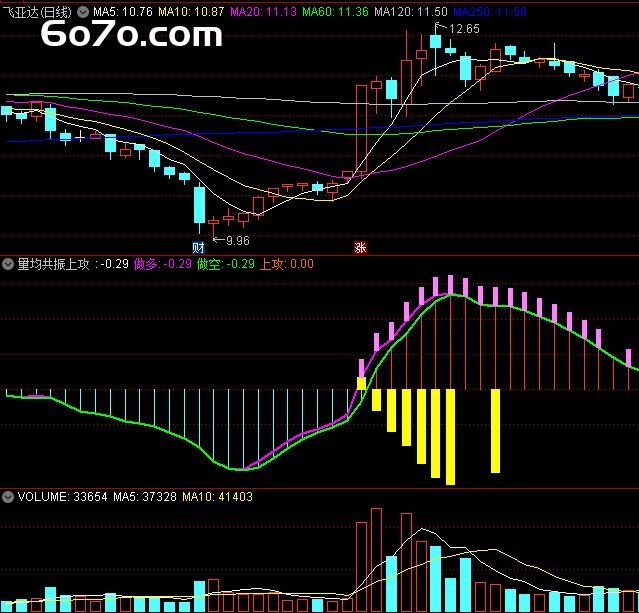Image resolution: width=639 pixels, height=613 pixels.
Task: Click the MA5: 10.76 label
Action: pyautogui.click(x=123, y=12)
